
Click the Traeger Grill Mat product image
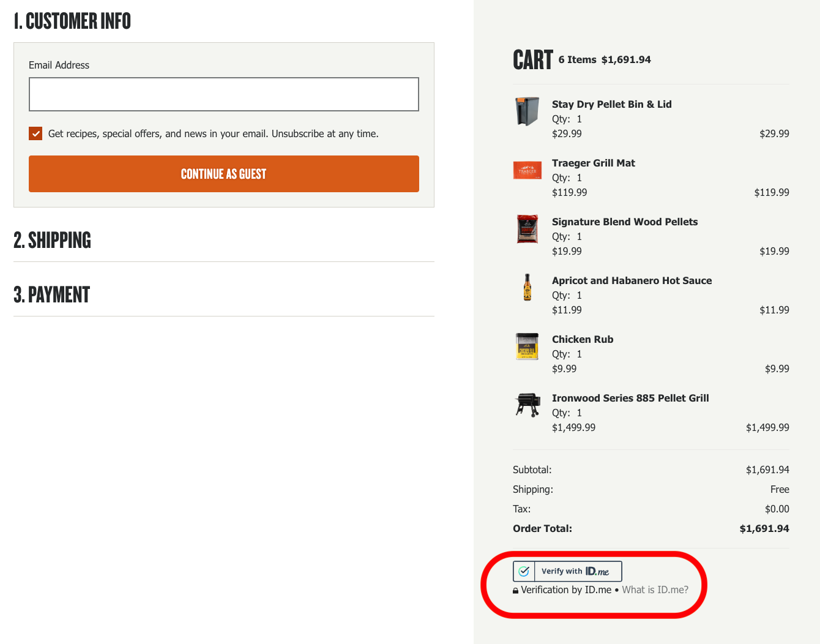527,170
